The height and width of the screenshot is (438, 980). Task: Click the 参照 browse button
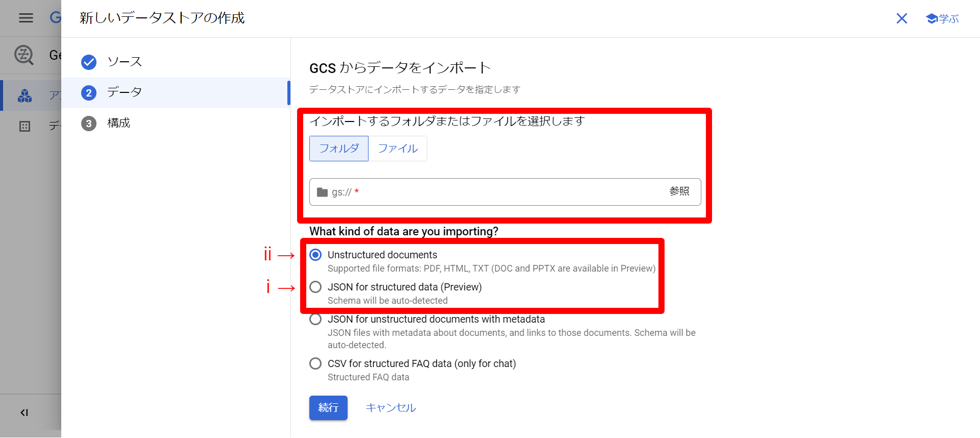click(x=679, y=191)
